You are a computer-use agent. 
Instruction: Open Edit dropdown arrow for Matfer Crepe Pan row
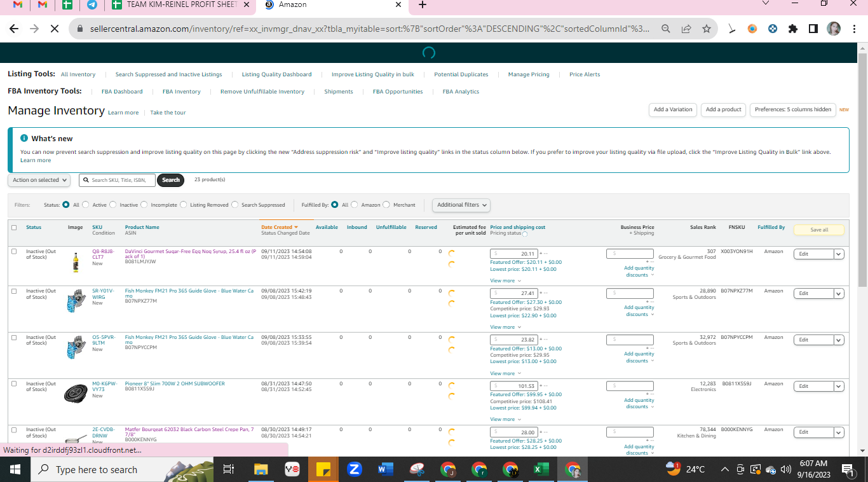[x=839, y=432]
